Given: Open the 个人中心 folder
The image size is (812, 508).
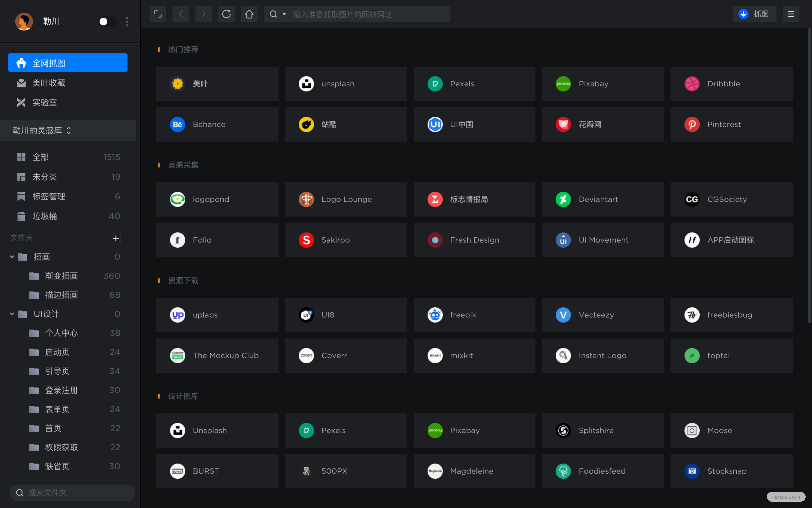Looking at the screenshot, I should point(68,333).
